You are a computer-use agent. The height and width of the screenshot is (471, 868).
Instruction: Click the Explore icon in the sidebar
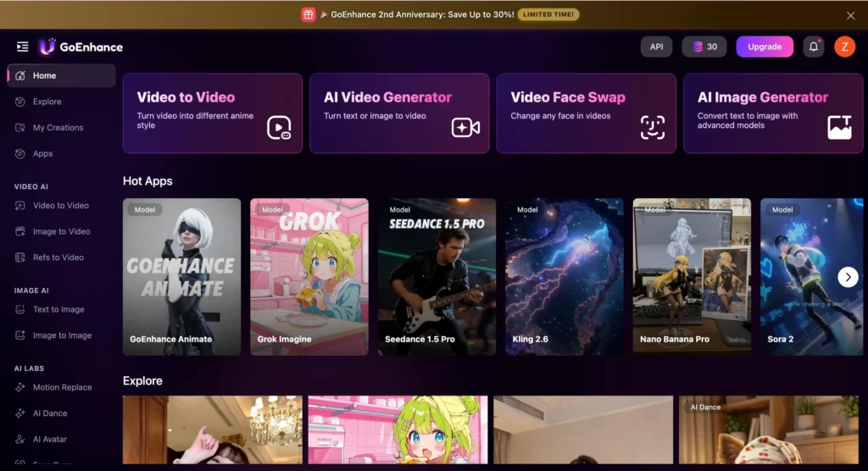pyautogui.click(x=20, y=102)
